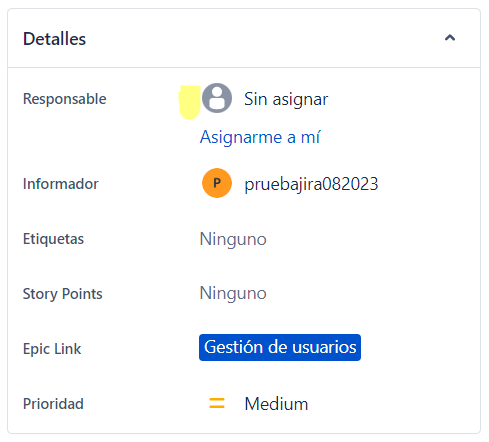Click the Medium priority icon
The height and width of the screenshot is (442, 489).
[x=217, y=403]
